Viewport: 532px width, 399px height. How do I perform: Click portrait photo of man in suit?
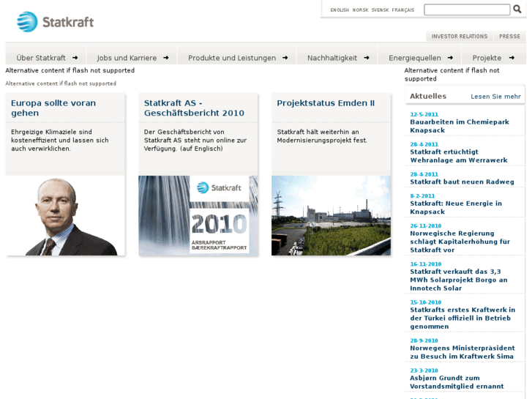coord(65,215)
